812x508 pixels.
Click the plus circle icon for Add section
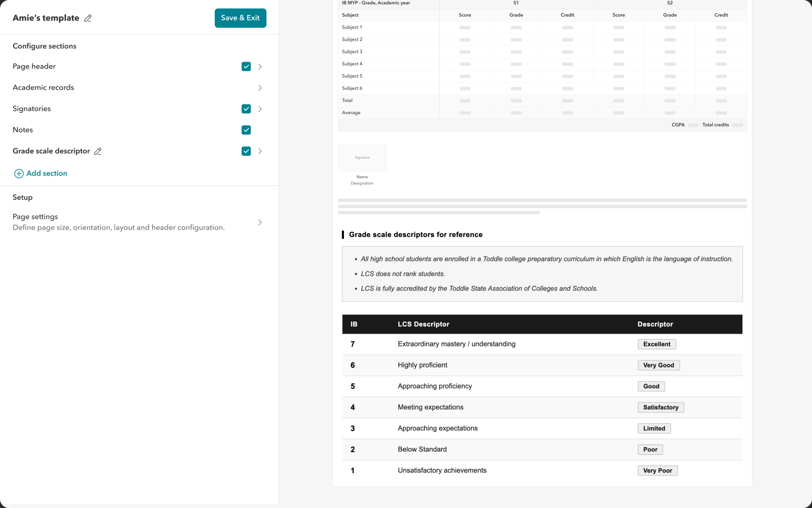coord(19,173)
